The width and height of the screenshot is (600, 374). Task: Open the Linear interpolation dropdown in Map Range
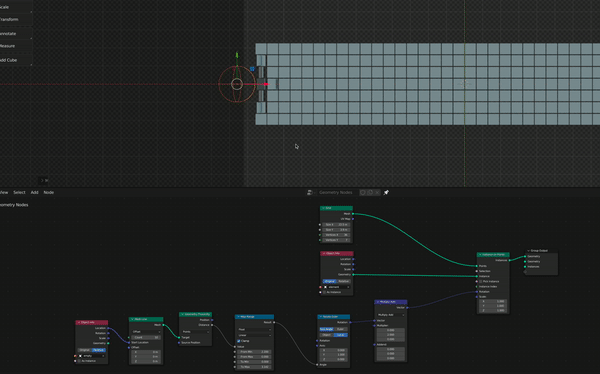254,335
